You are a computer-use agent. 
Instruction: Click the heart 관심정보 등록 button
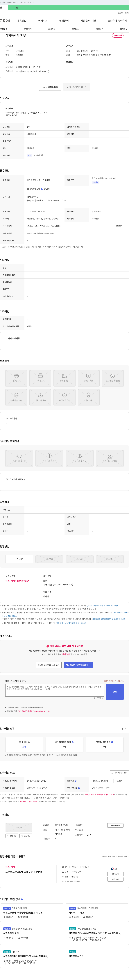[x=50, y=87]
